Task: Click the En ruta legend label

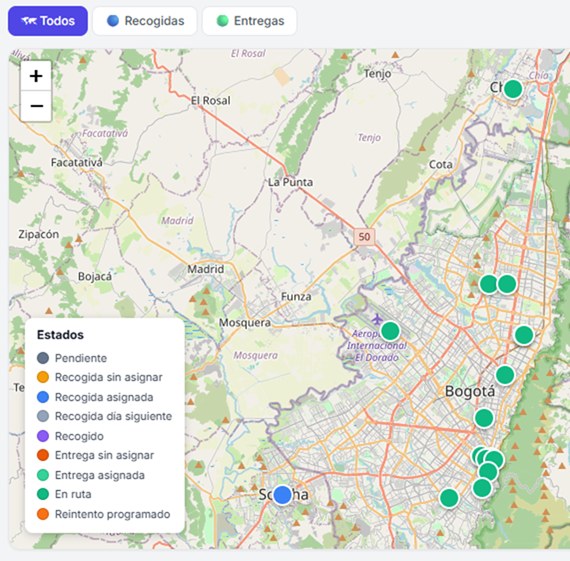Action: tap(73, 494)
